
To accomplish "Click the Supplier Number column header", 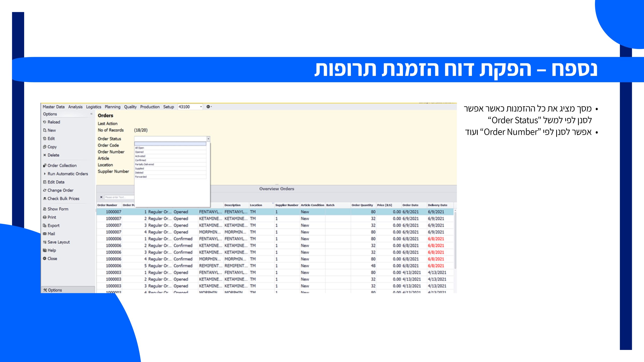I will point(287,205).
